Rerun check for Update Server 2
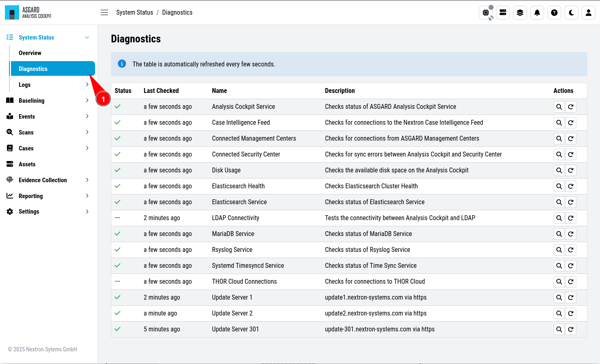The image size is (600, 364). 571,313
